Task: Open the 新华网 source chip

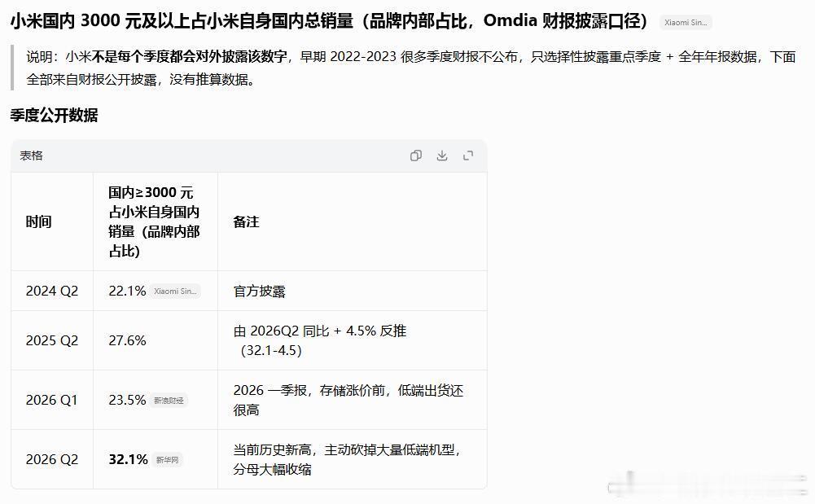Action: (168, 460)
